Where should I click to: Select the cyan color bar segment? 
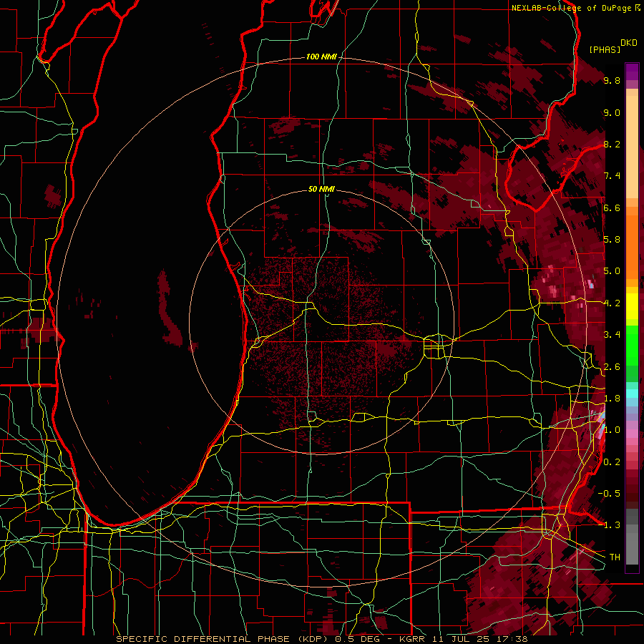(632, 394)
